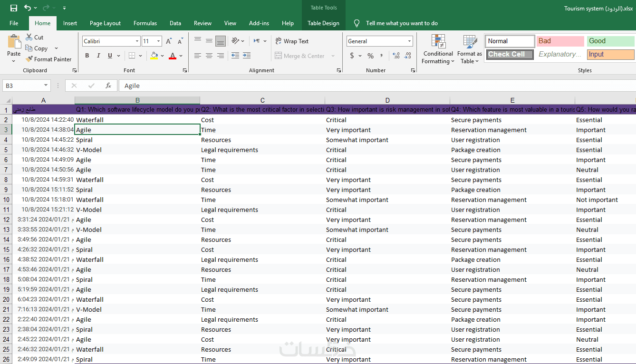Click the Increase Font Size icon
This screenshot has height=364, width=636.
(169, 41)
